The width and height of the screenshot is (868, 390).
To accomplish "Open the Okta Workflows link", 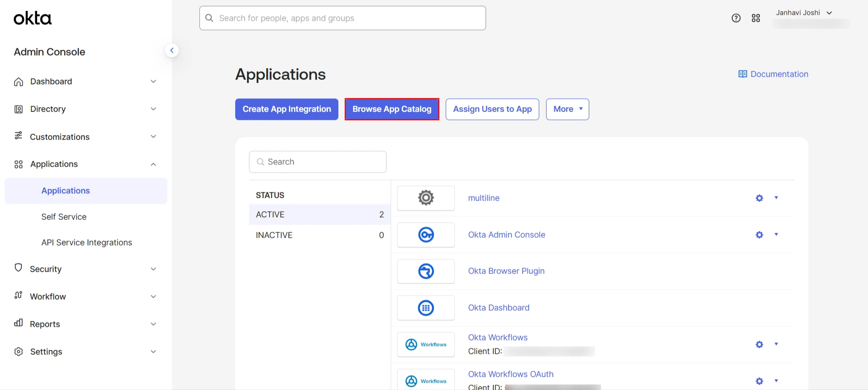I will coord(498,338).
